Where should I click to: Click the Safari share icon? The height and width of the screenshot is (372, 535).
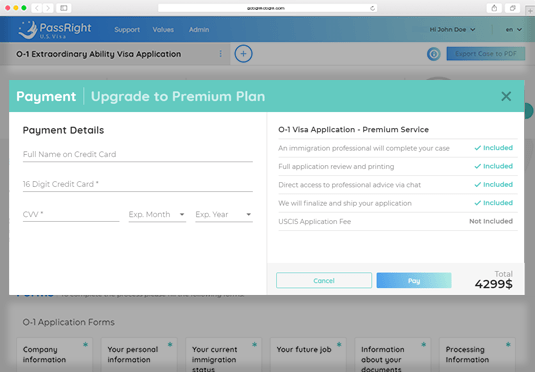coord(494,8)
